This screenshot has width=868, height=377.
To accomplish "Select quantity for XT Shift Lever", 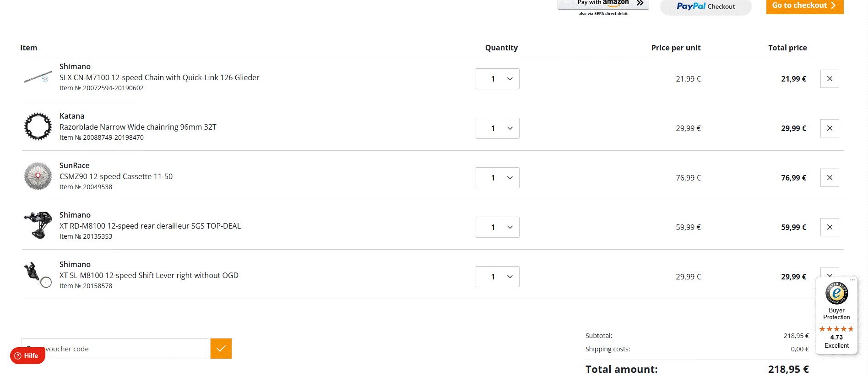I will click(x=498, y=277).
